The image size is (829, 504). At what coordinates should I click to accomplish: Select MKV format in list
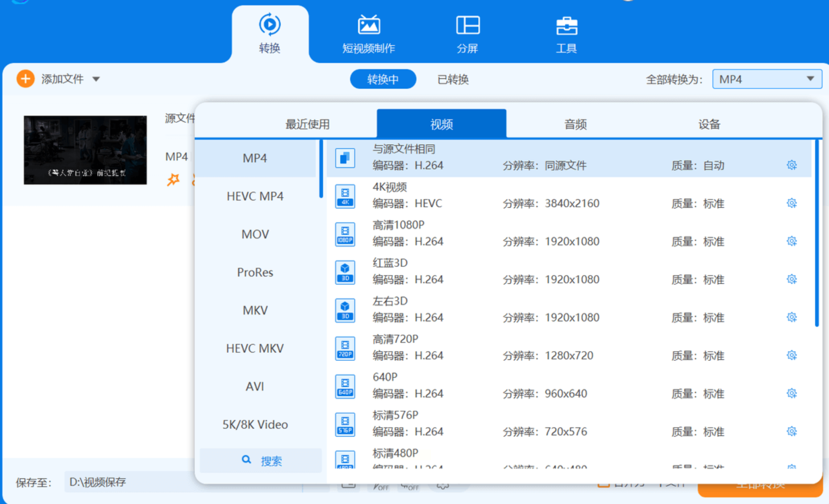click(x=255, y=310)
